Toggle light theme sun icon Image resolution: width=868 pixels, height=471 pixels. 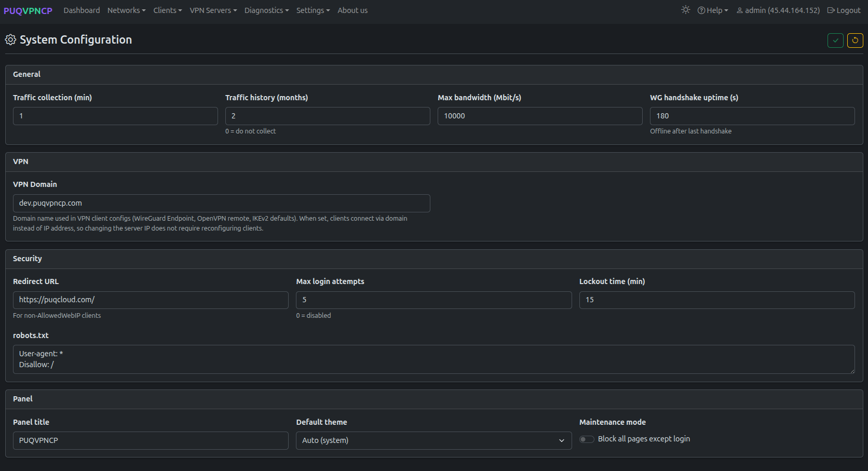pyautogui.click(x=686, y=10)
